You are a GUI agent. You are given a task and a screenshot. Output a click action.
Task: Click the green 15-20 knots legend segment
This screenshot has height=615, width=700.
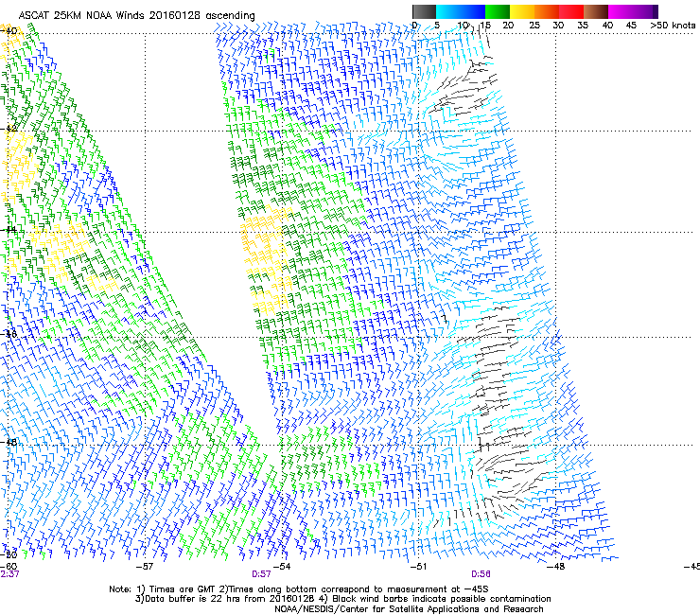click(498, 11)
